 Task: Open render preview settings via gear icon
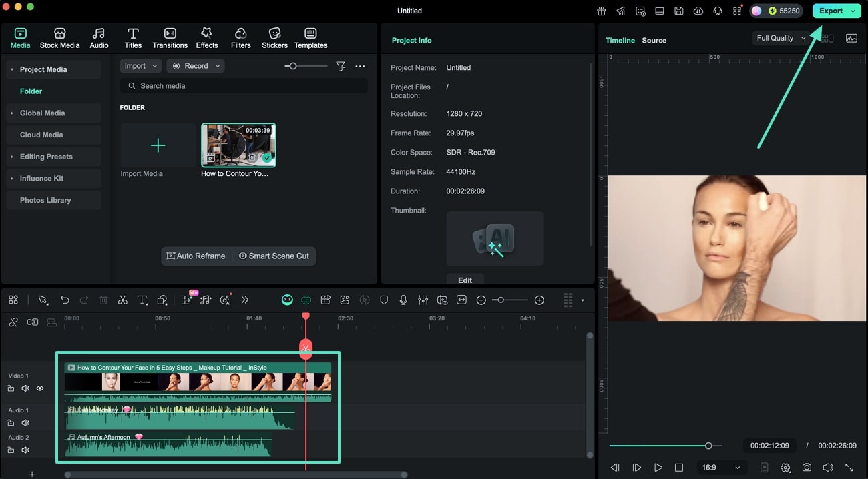[x=786, y=468]
